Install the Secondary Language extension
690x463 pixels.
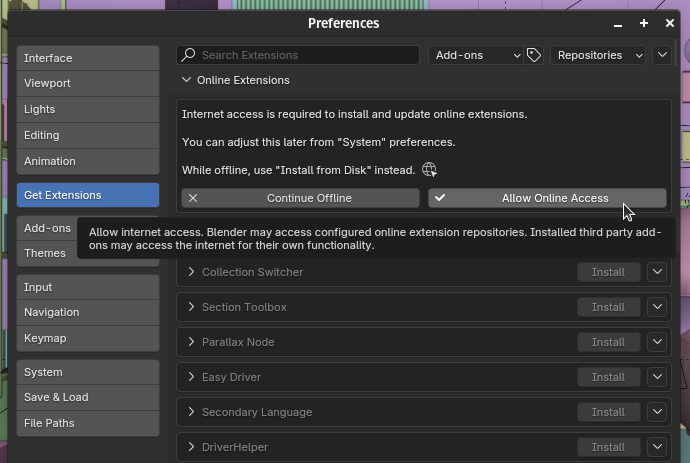point(608,412)
